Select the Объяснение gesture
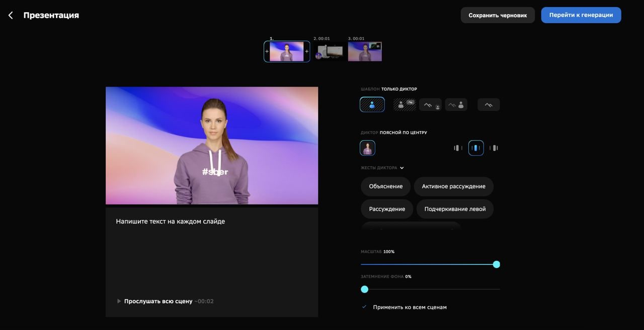 (386, 186)
